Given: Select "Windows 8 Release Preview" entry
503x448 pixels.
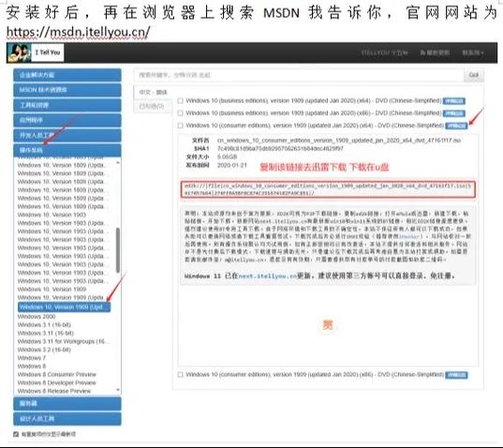Looking at the screenshot, I should click(x=54, y=391).
